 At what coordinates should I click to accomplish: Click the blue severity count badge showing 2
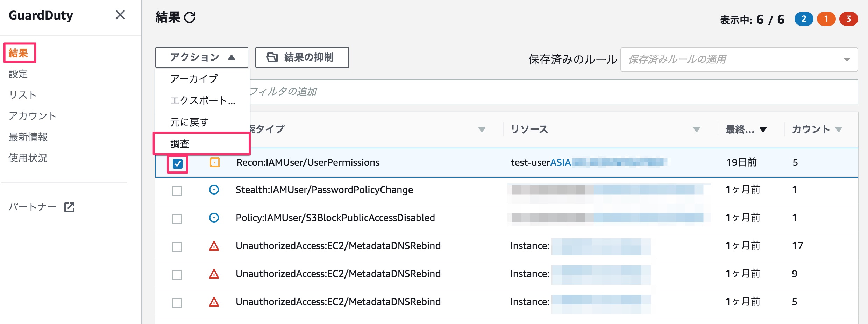[x=803, y=19]
